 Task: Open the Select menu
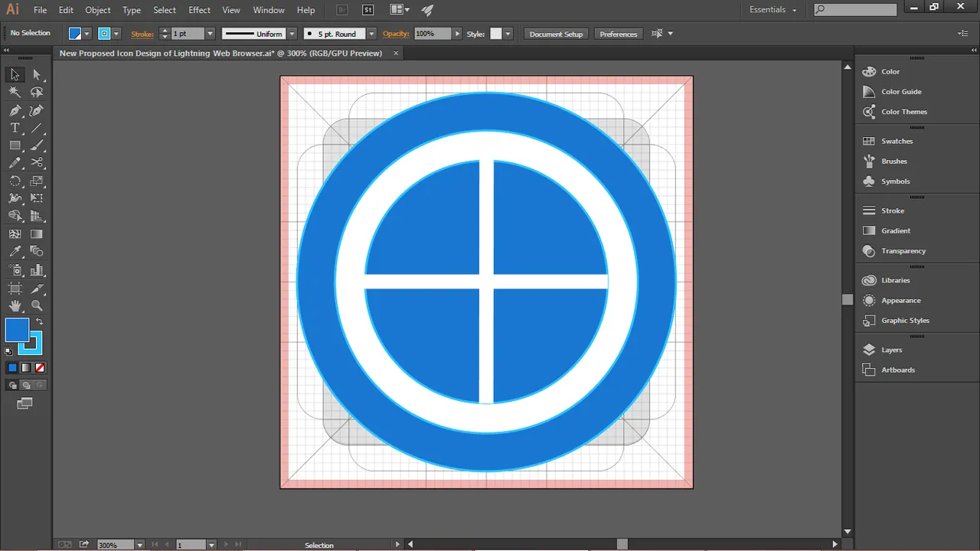coord(165,10)
